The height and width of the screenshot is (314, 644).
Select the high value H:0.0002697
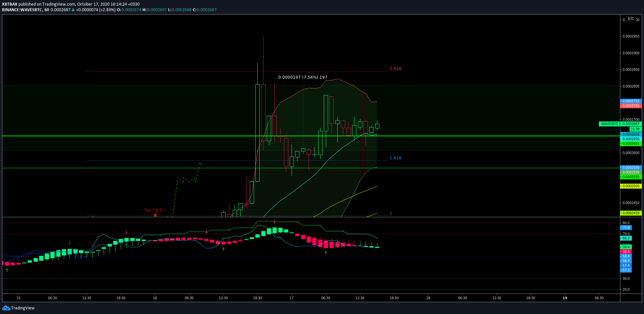[x=155, y=10]
